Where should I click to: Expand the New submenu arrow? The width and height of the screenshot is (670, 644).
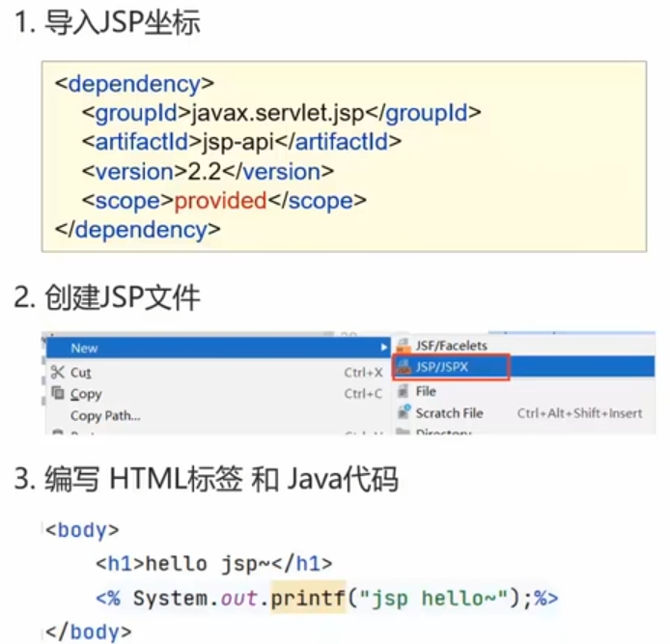point(384,348)
